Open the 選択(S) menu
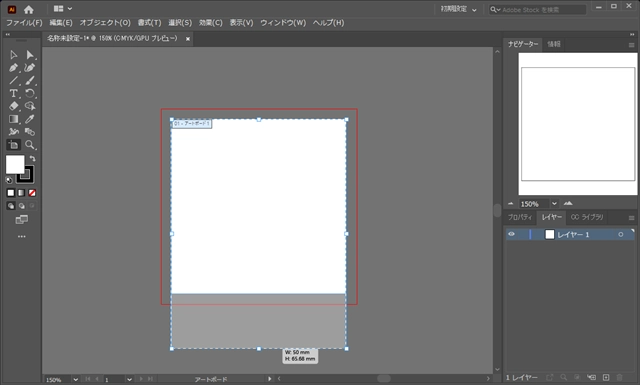 point(180,23)
